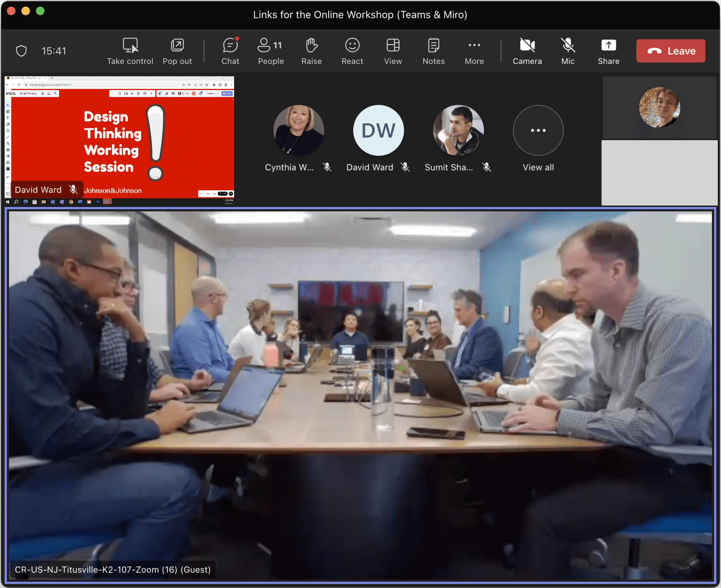Pop out the presentation window
721x588 pixels.
pos(178,51)
